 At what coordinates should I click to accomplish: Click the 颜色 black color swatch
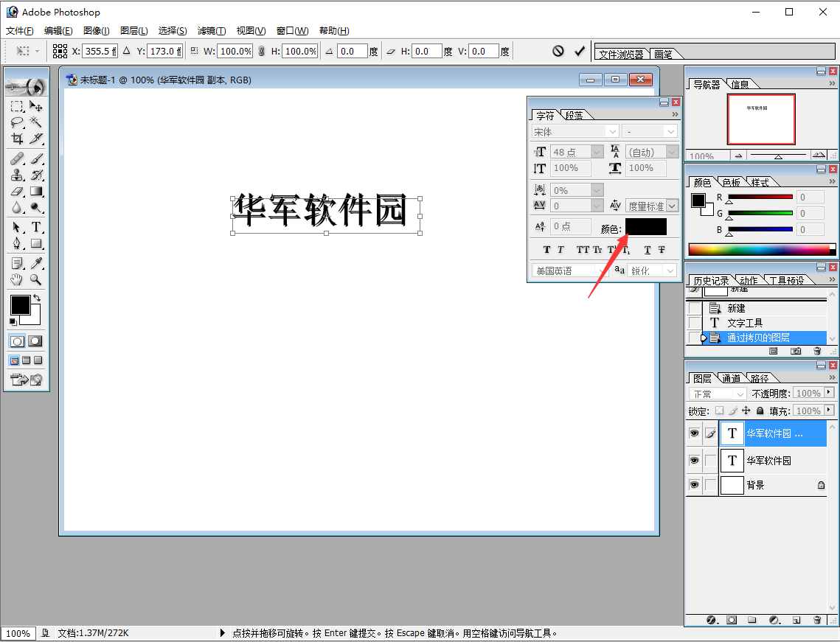coord(646,226)
